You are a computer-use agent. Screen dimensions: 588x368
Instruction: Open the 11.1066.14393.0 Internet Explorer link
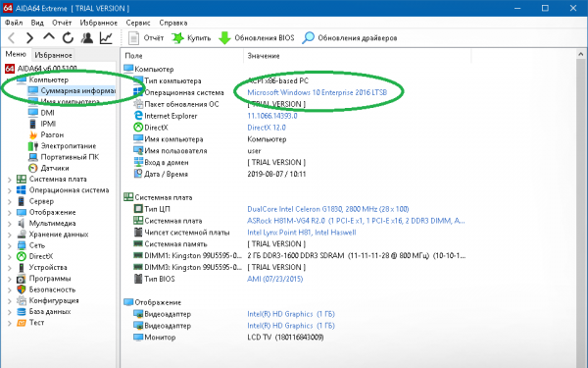(272, 116)
